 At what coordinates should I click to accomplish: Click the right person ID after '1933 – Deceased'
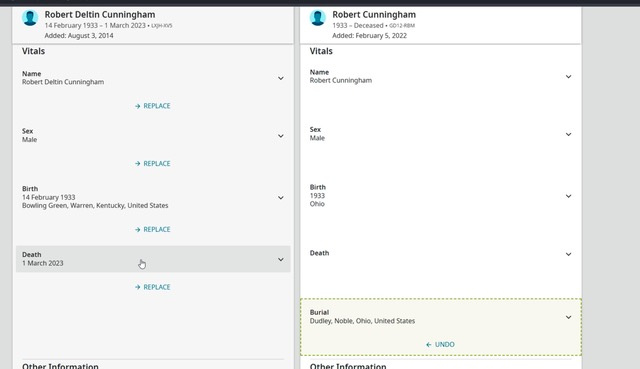(402, 26)
